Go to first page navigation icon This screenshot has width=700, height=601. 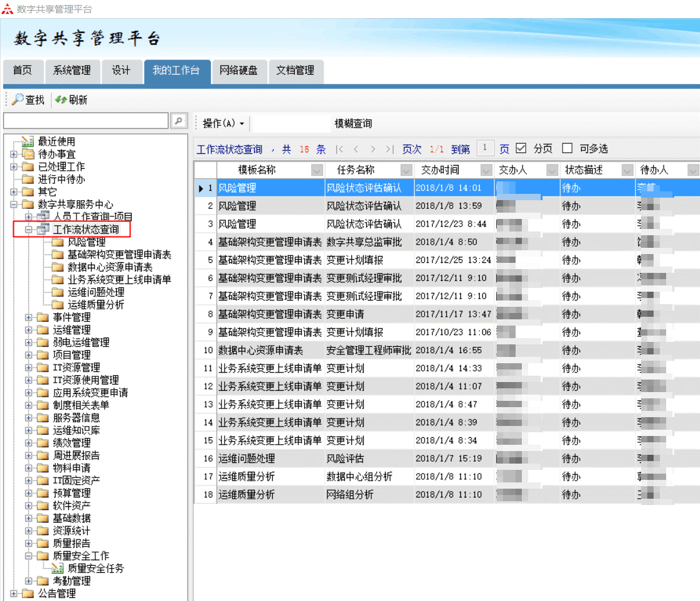(x=339, y=149)
